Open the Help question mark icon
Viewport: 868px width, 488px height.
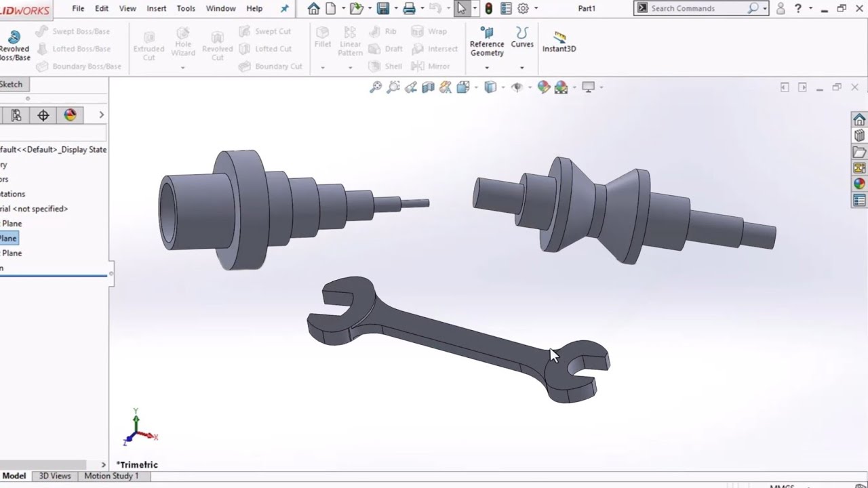pos(798,9)
